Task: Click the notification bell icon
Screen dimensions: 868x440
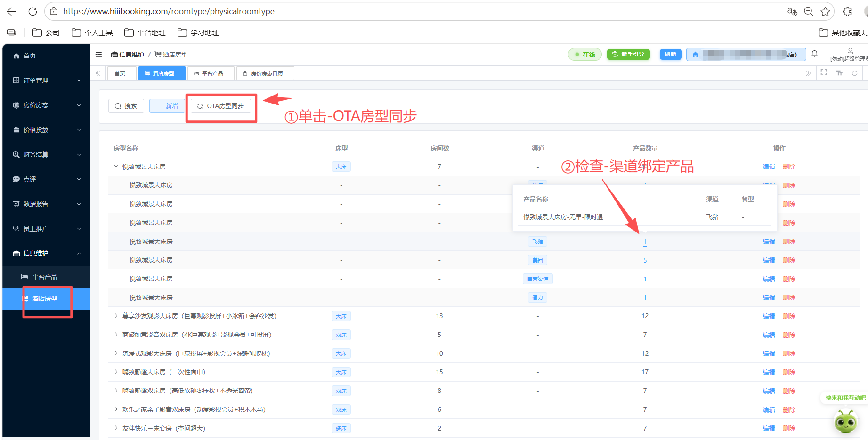Action: click(x=814, y=54)
